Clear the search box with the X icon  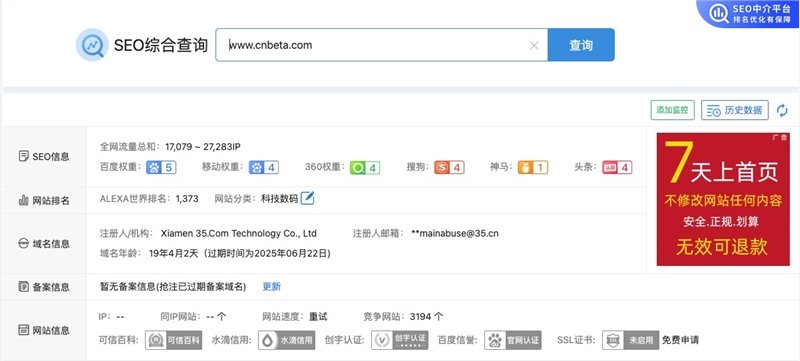[534, 45]
